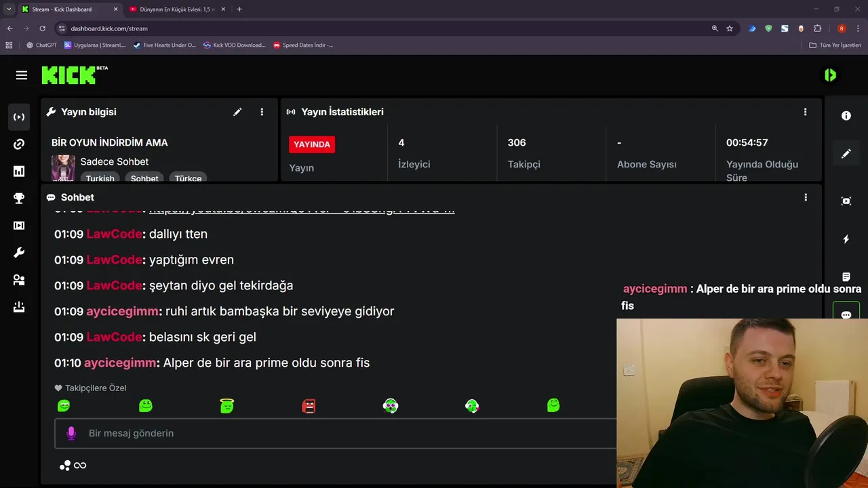Open the trophy achievements sidebar icon
The height and width of the screenshot is (488, 868).
(x=19, y=199)
